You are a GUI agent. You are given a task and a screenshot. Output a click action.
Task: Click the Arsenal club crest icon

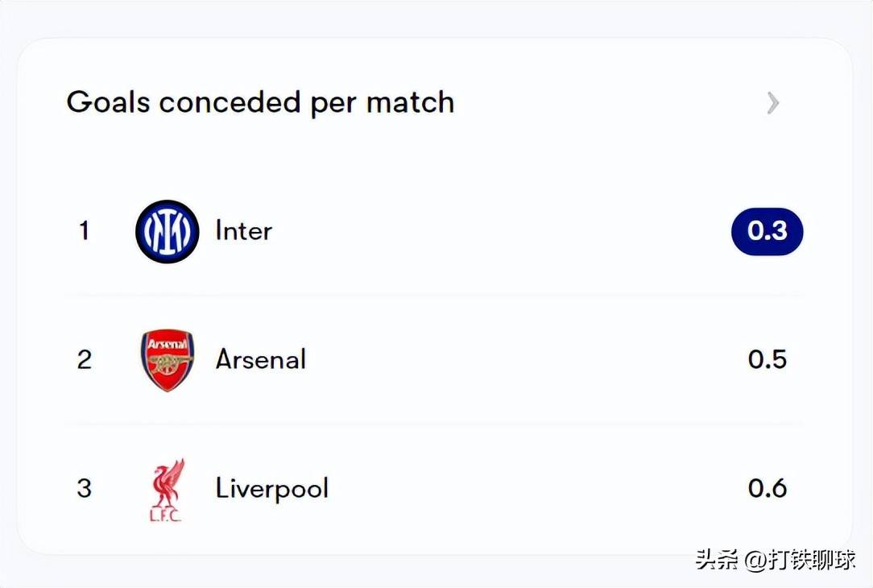167,360
